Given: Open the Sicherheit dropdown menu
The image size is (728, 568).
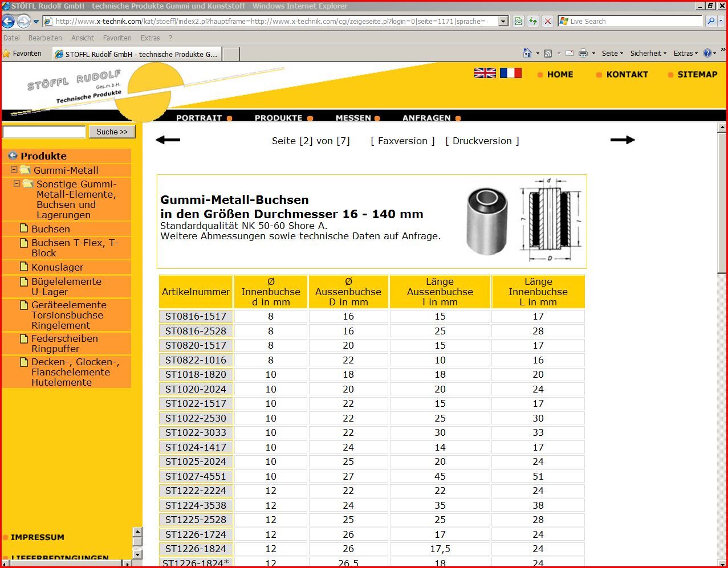Looking at the screenshot, I should (x=648, y=53).
